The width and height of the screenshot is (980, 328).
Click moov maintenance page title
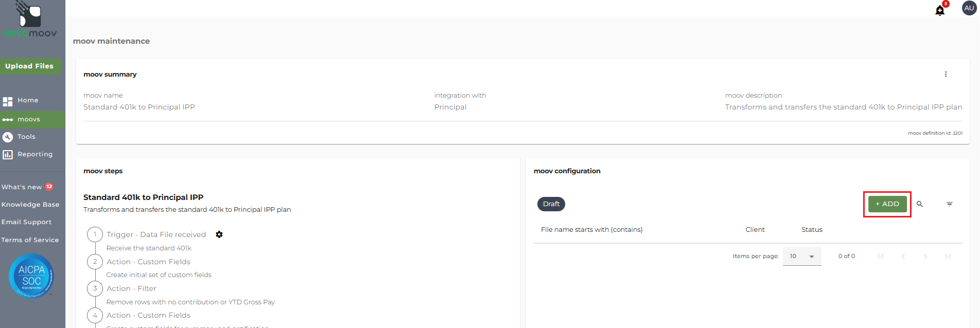tap(111, 41)
